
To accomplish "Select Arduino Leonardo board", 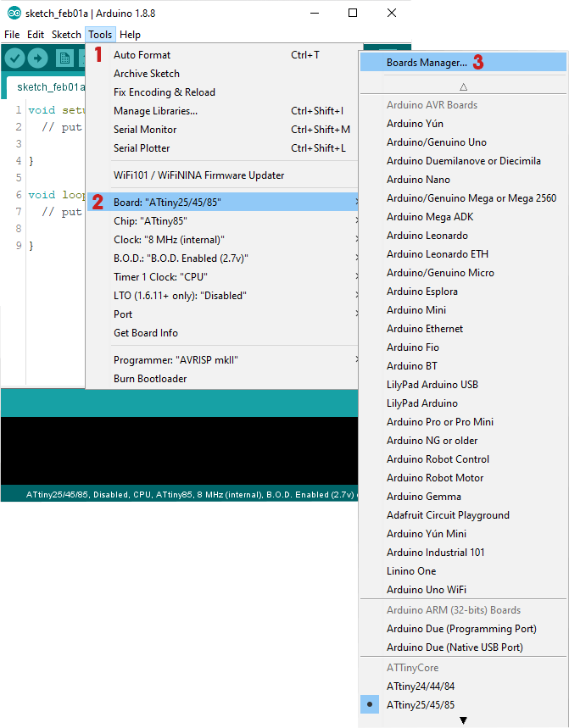I will [x=463, y=236].
